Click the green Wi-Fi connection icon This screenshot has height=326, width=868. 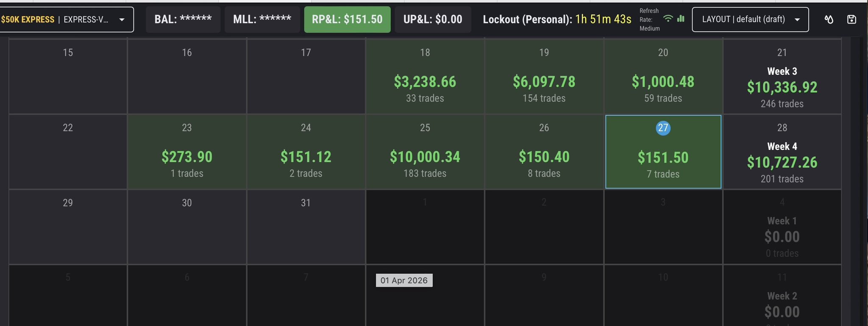[x=668, y=19]
